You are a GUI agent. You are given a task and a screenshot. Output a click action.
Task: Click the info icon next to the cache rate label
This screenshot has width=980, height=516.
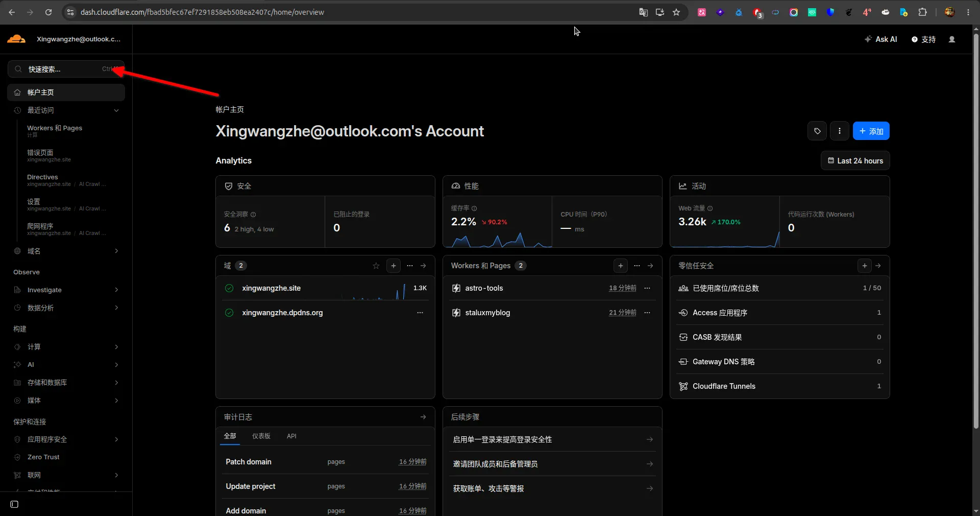474,208
